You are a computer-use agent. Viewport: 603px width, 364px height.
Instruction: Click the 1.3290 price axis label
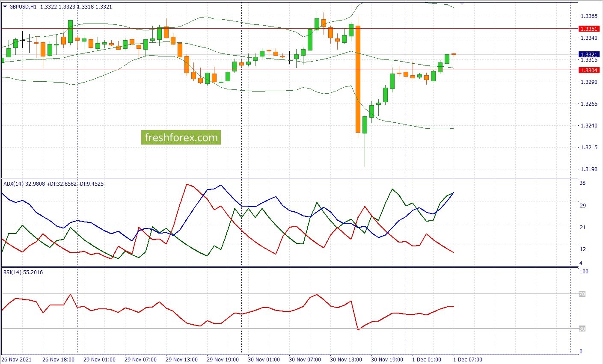click(x=588, y=82)
